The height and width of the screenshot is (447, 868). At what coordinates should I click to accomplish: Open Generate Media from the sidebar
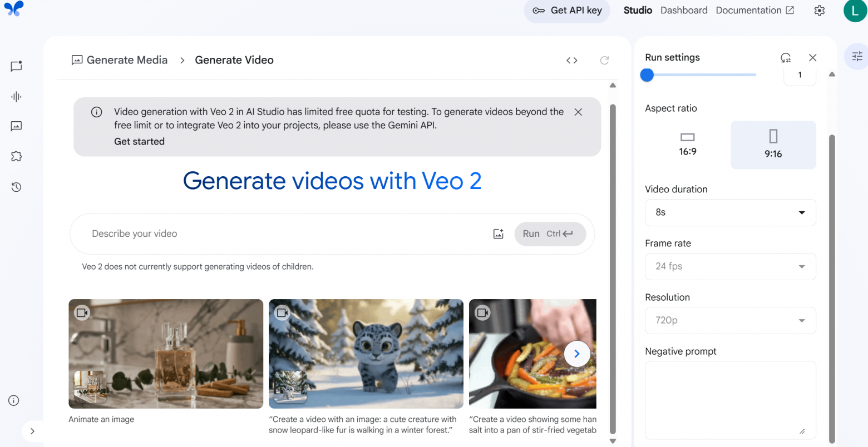tap(16, 126)
